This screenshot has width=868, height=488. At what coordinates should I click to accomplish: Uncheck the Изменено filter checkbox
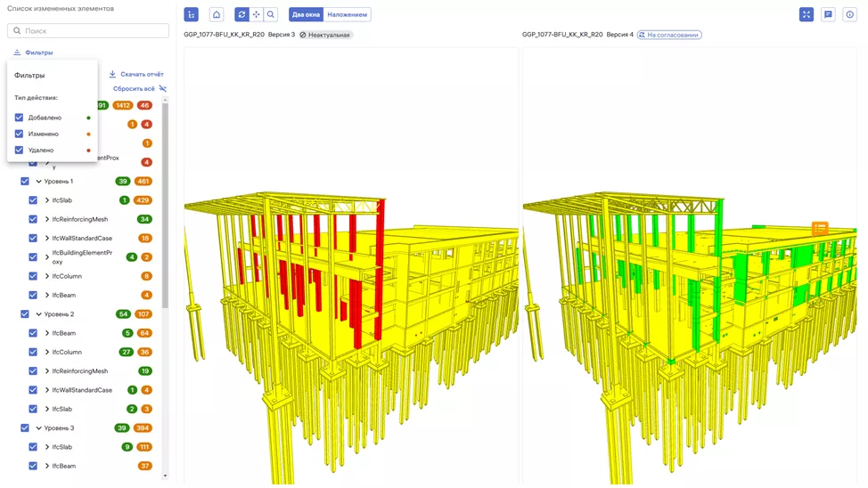20,134
